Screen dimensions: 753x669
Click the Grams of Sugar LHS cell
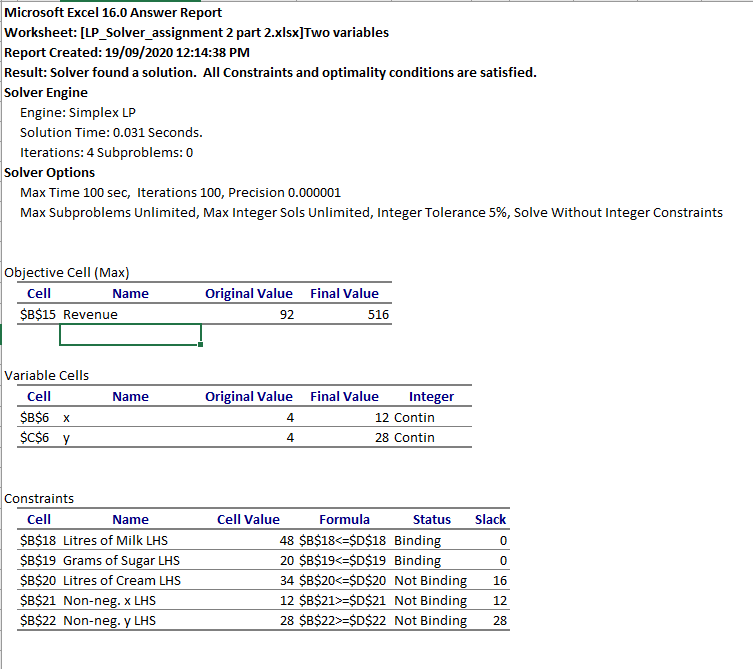tap(121, 560)
